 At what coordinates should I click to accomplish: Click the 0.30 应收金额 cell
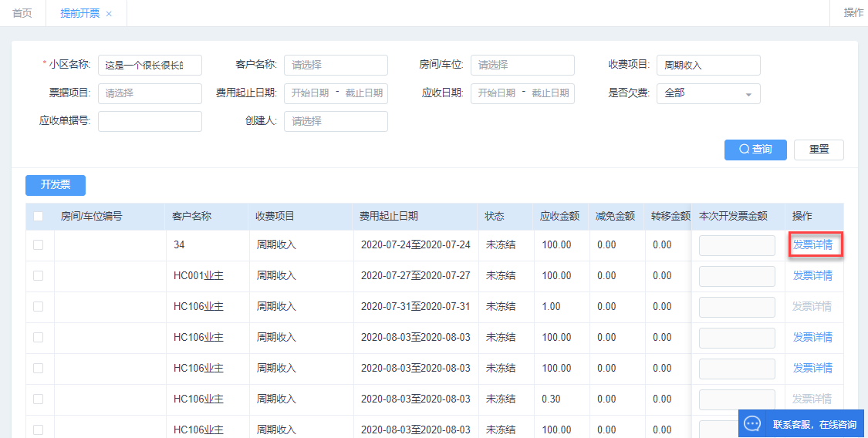551,399
